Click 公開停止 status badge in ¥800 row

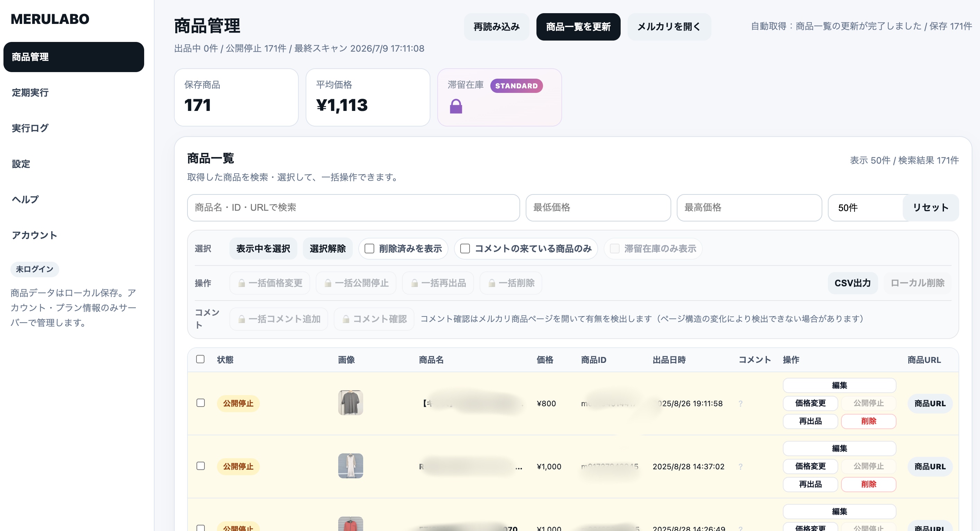(x=238, y=403)
